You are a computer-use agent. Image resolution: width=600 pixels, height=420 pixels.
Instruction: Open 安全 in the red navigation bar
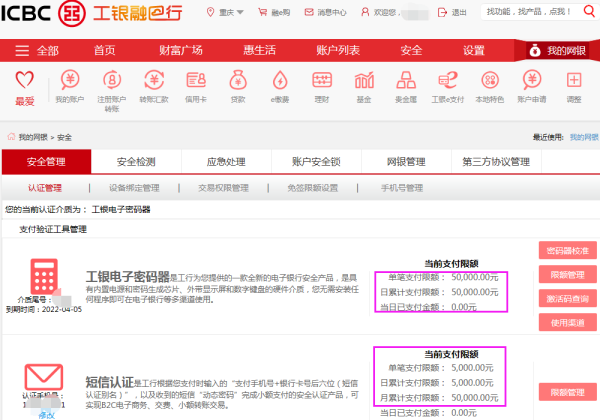point(411,50)
